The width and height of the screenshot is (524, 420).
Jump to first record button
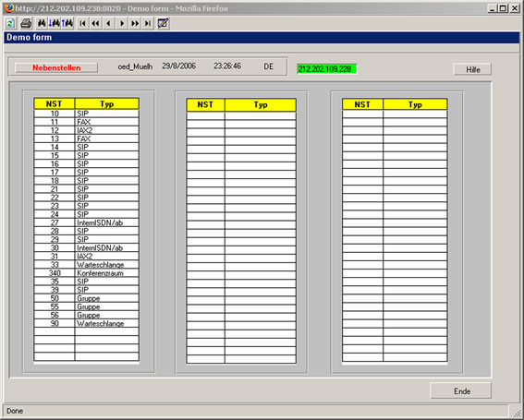tap(83, 23)
